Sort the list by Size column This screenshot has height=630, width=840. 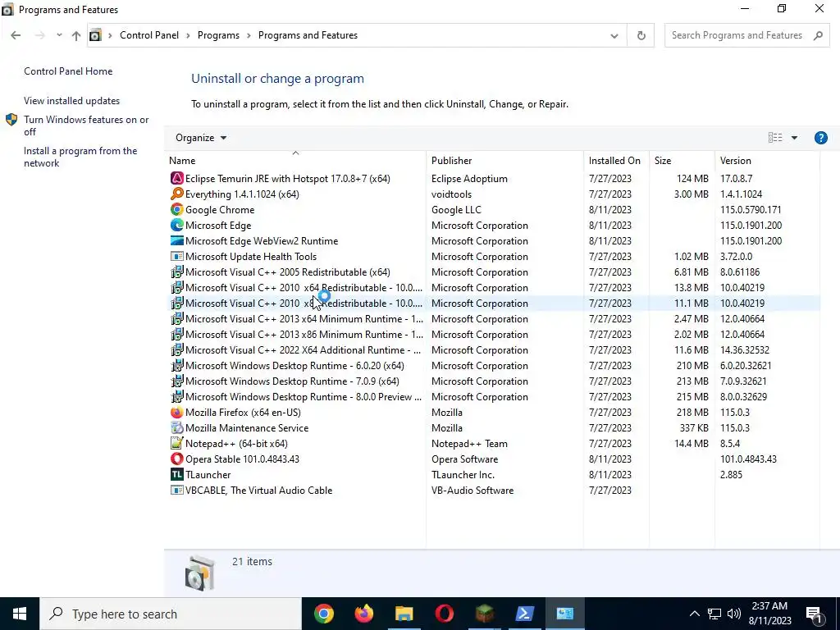(x=663, y=160)
